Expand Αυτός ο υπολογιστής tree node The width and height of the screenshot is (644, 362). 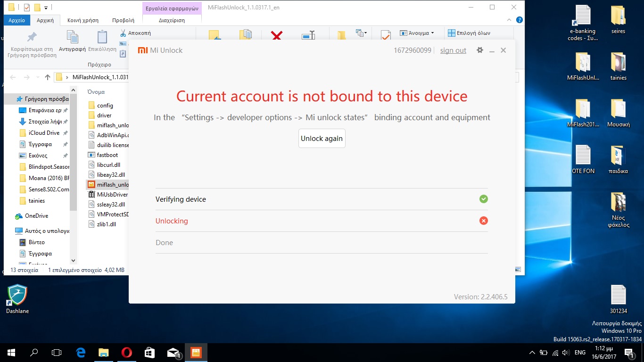click(11, 231)
